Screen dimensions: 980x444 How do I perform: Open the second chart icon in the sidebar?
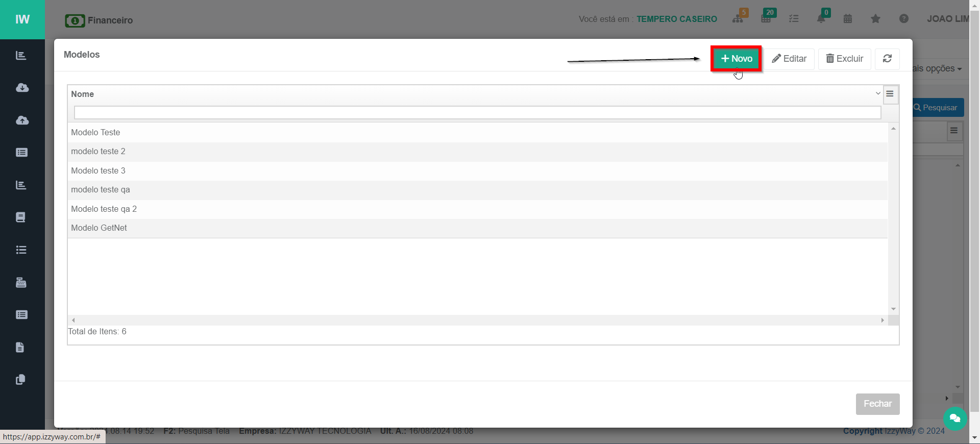[21, 185]
